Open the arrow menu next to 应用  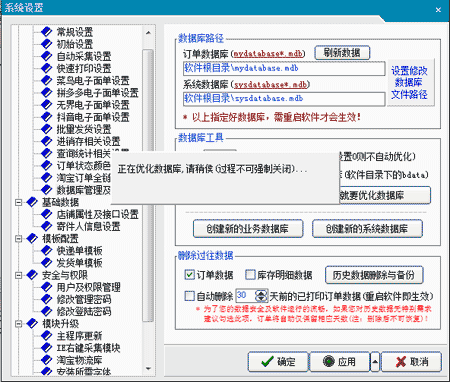tap(375, 362)
